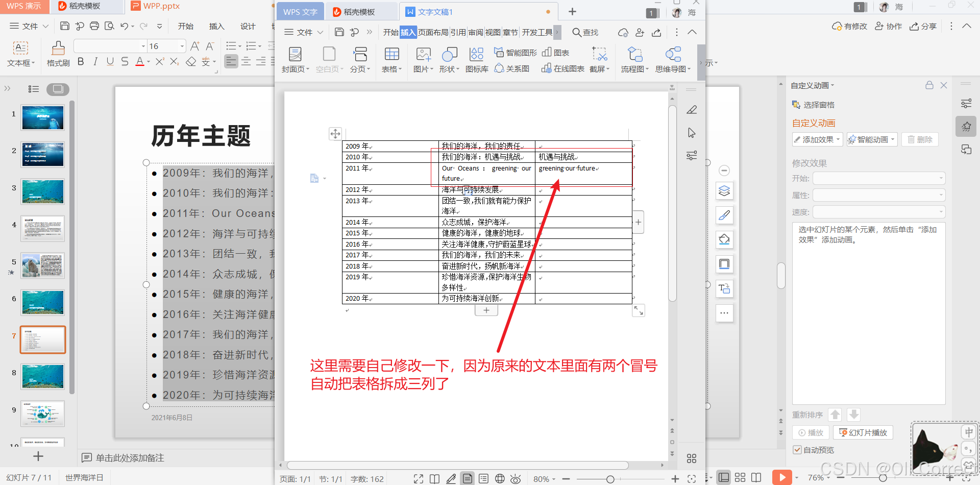
Task: Switch to the 开发工具 tab in Writer
Action: 537,32
